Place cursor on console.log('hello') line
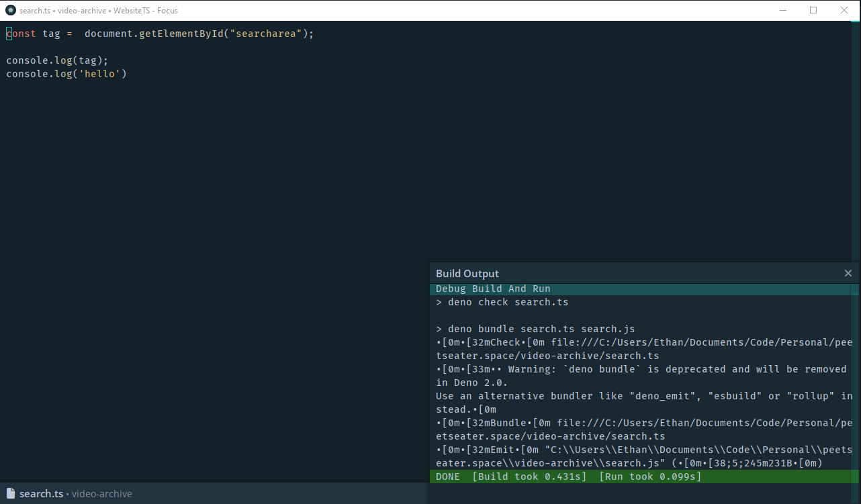The width and height of the screenshot is (861, 504). coord(66,74)
